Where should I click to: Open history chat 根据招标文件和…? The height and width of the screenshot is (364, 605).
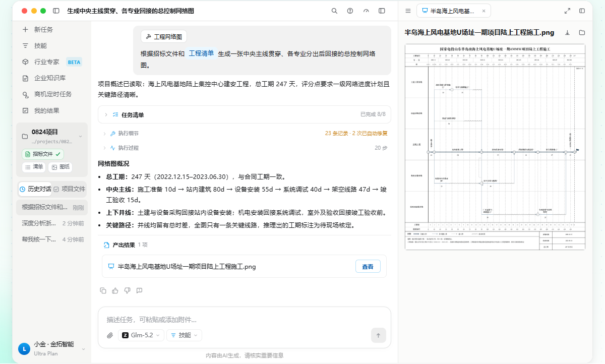pos(52,207)
